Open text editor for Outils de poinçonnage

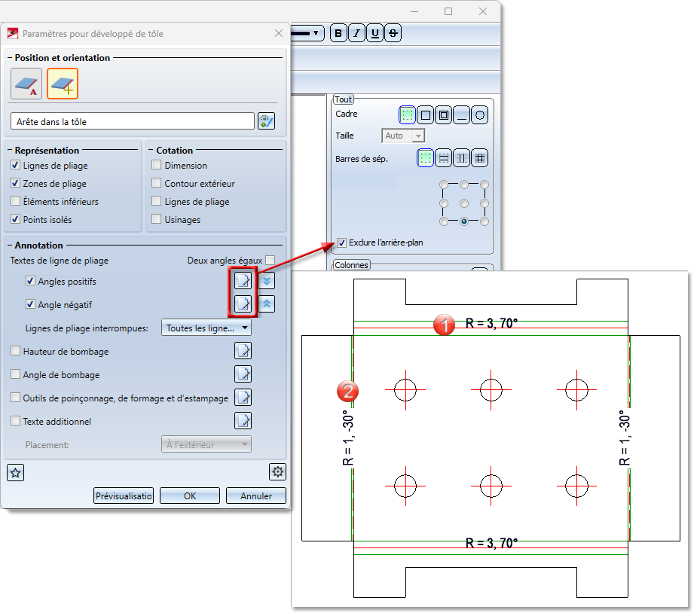point(243,397)
